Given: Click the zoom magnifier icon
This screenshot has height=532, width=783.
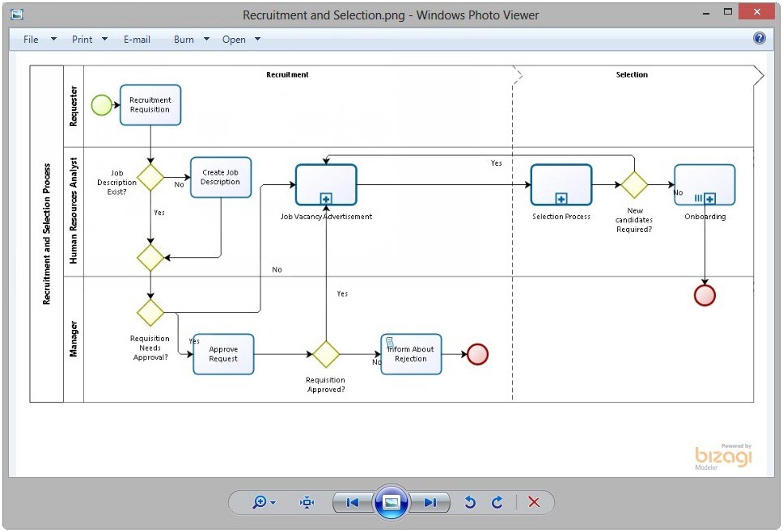Looking at the screenshot, I should point(260,502).
